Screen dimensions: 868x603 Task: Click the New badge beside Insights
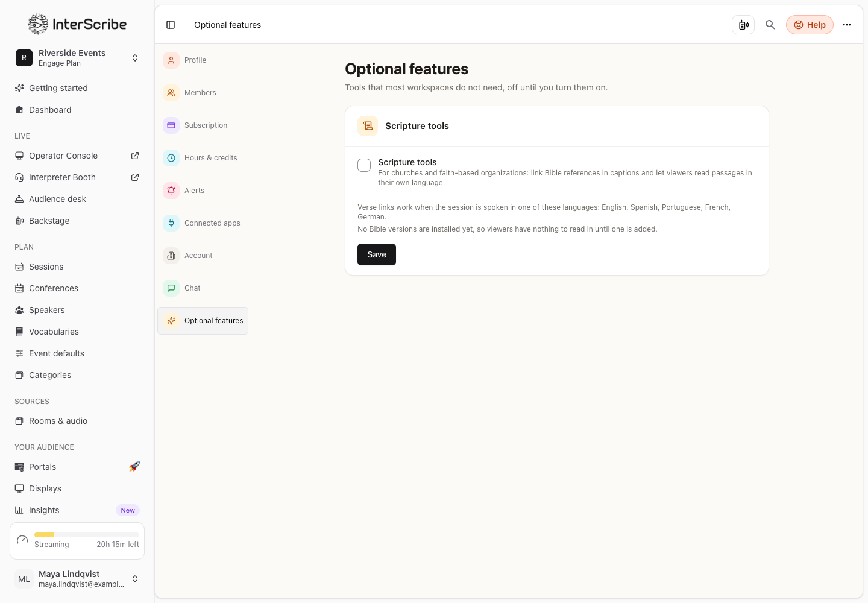pyautogui.click(x=128, y=510)
